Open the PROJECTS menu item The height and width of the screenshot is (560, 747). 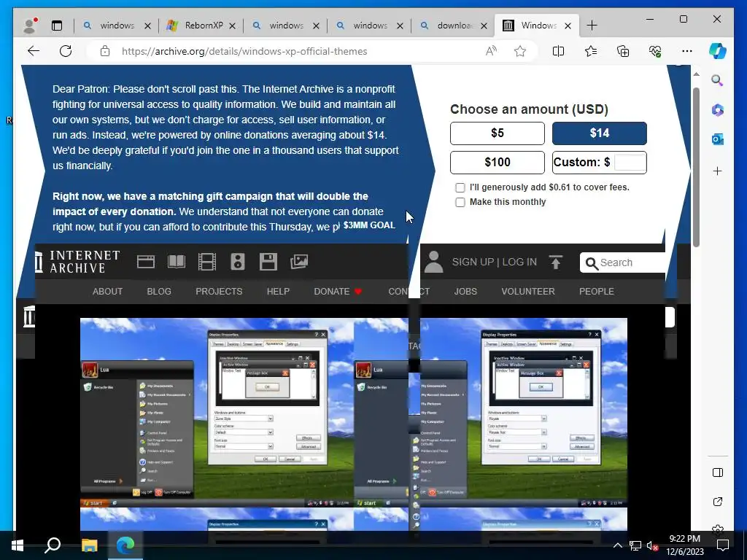(x=219, y=292)
